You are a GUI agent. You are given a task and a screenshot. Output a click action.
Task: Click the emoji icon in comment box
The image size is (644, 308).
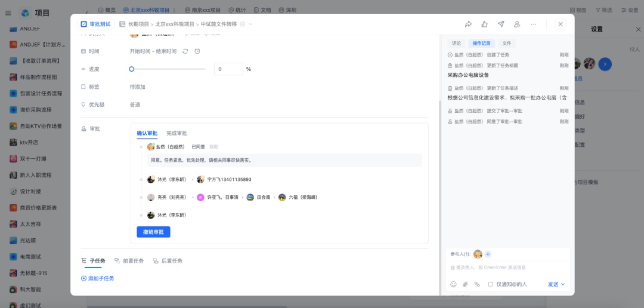coord(453,284)
